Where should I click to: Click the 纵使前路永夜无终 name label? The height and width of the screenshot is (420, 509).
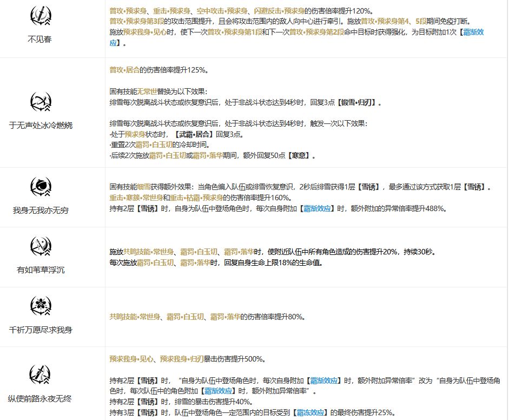click(x=40, y=398)
